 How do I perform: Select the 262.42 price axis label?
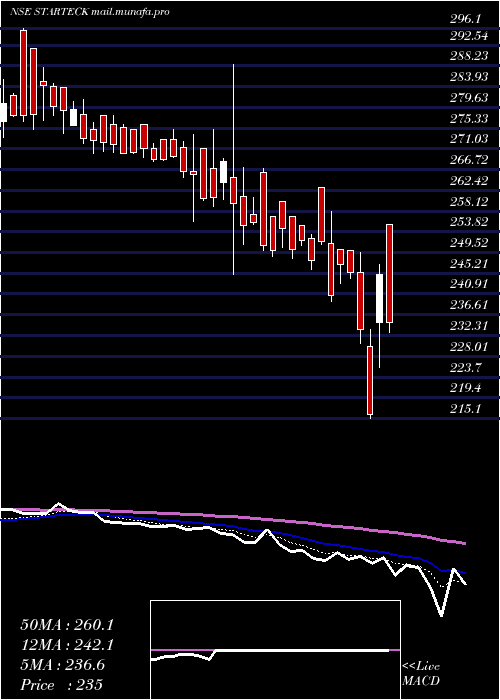(x=469, y=181)
